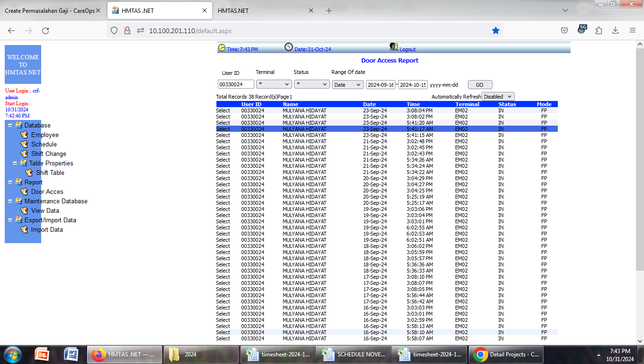Collapse the Table Properties tree node
This screenshot has height=364, width=644.
[15, 163]
